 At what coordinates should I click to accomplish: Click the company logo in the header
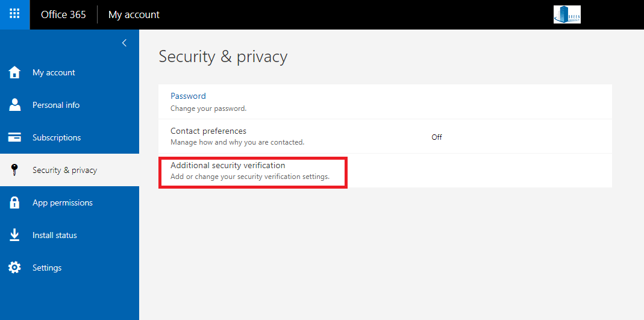pos(567,14)
